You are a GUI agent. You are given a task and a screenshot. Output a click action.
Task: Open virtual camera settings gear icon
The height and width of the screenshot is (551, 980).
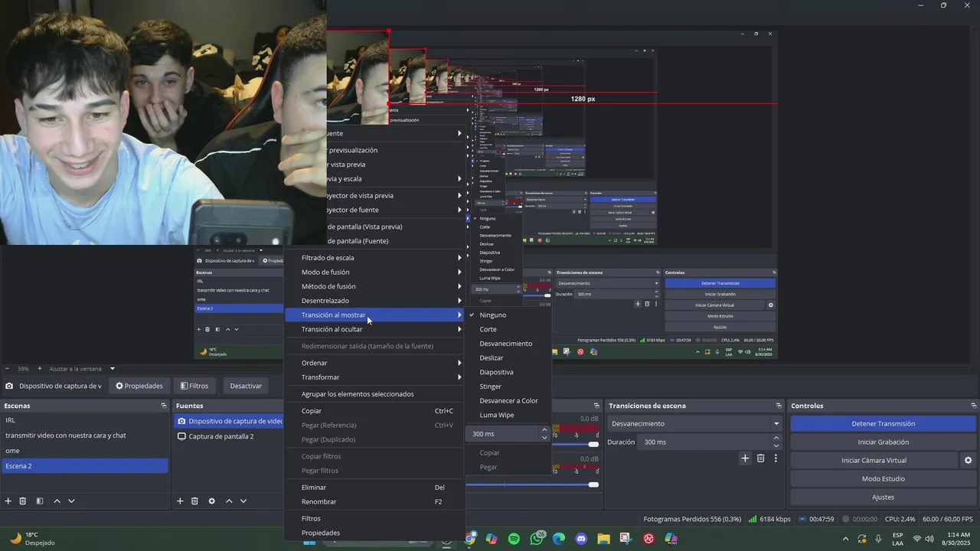(968, 461)
